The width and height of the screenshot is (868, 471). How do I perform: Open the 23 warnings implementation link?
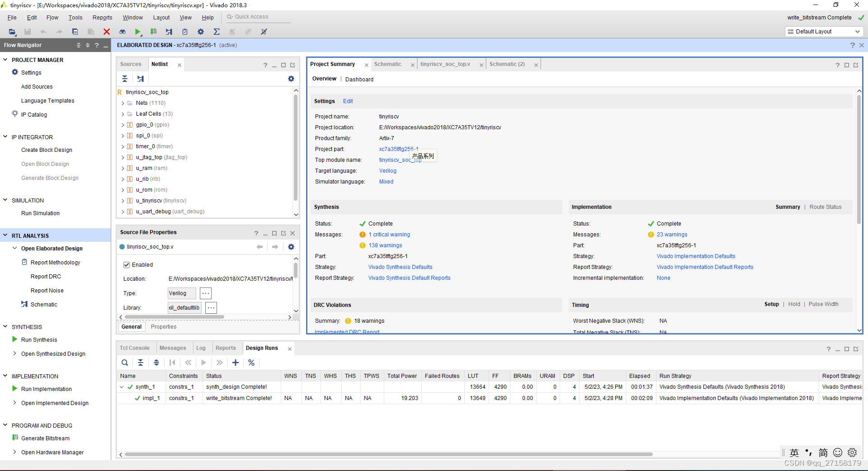tap(672, 235)
